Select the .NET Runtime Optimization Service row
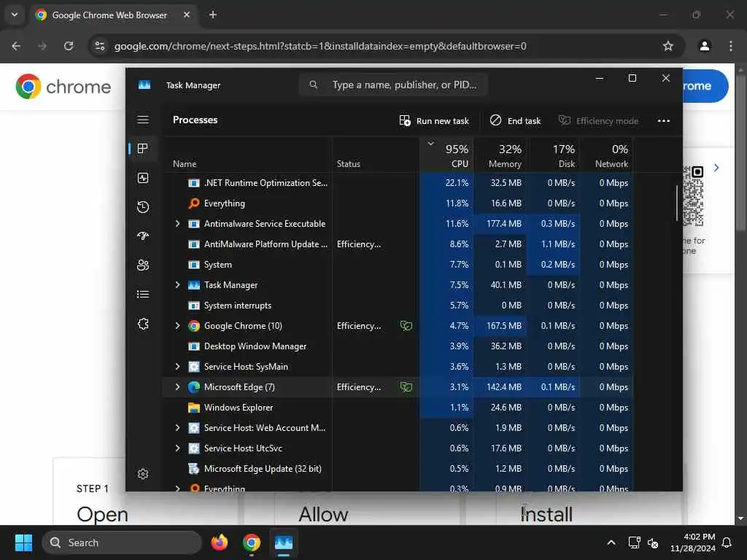The image size is (747, 560). coord(398,183)
